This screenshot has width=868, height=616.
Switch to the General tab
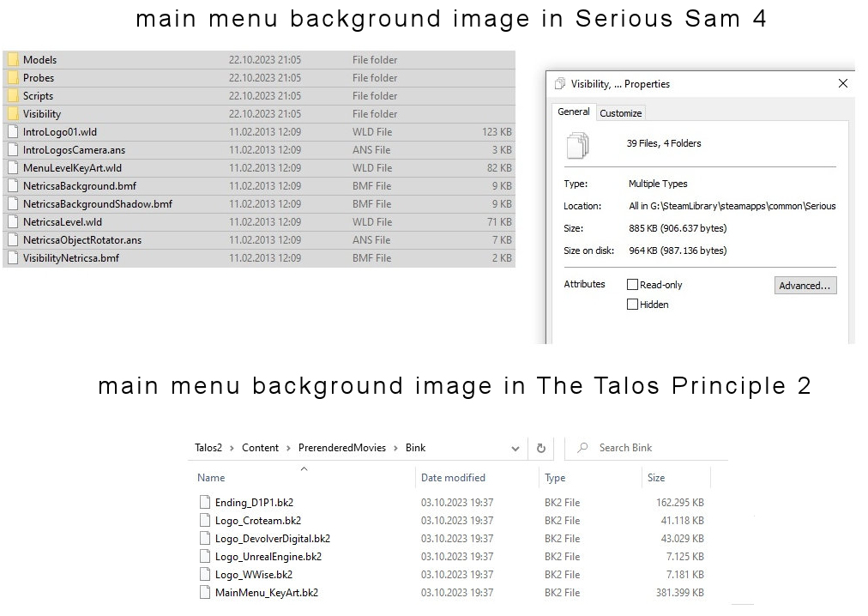[574, 112]
